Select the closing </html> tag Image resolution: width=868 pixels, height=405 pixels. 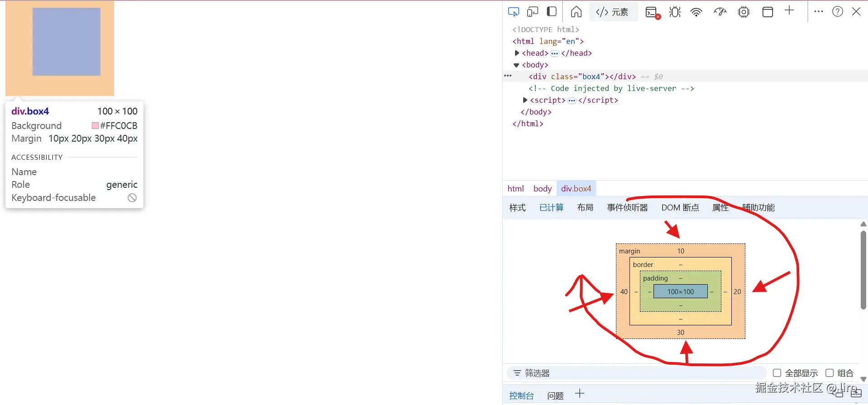tap(528, 124)
